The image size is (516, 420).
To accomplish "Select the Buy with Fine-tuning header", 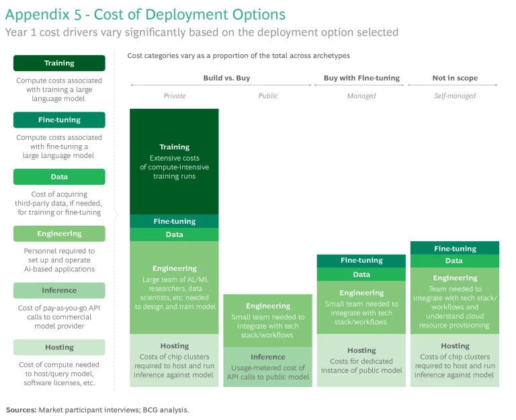I will tap(361, 78).
